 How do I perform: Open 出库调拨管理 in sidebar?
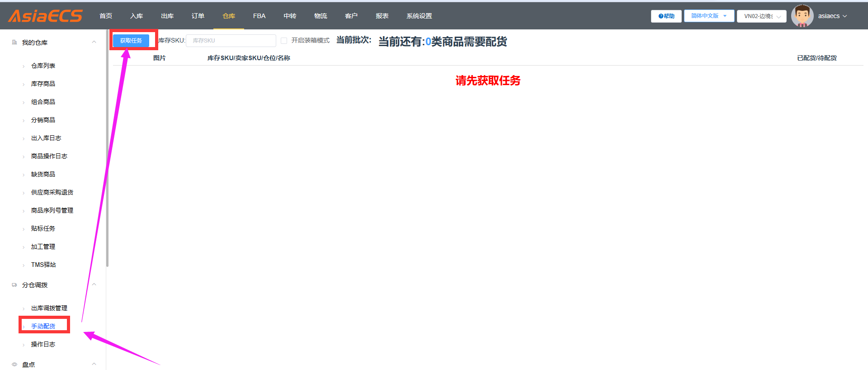tap(49, 308)
